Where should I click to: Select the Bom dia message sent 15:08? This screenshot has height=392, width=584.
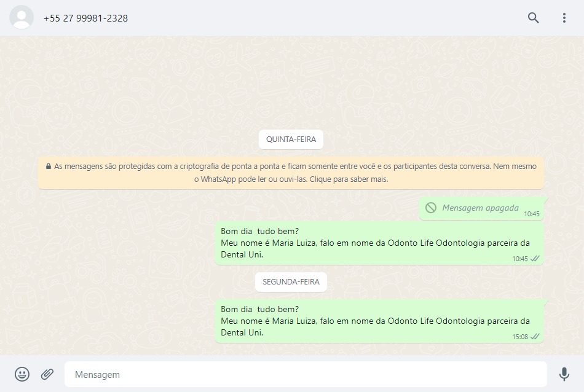point(379,321)
